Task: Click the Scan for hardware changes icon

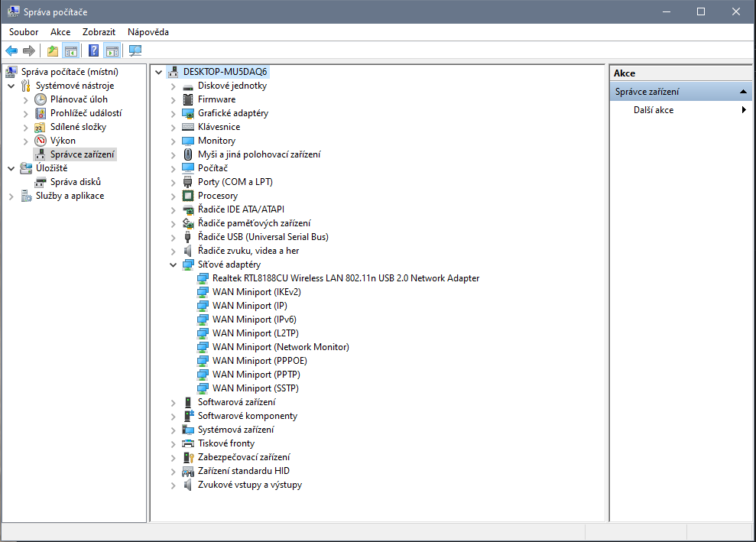Action: point(135,51)
